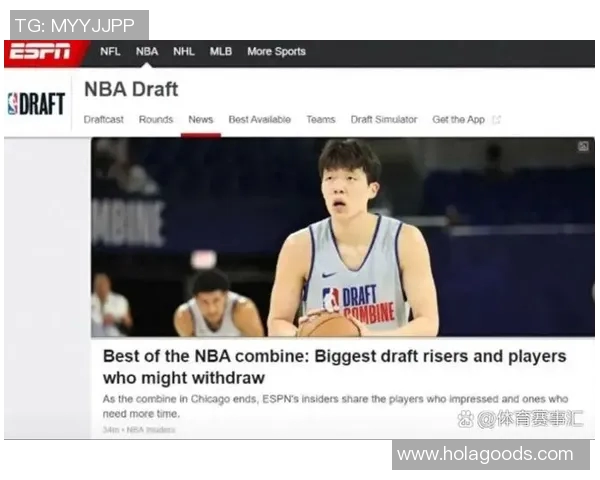Click the NBA Draft page title
The image size is (600, 480).
click(131, 89)
